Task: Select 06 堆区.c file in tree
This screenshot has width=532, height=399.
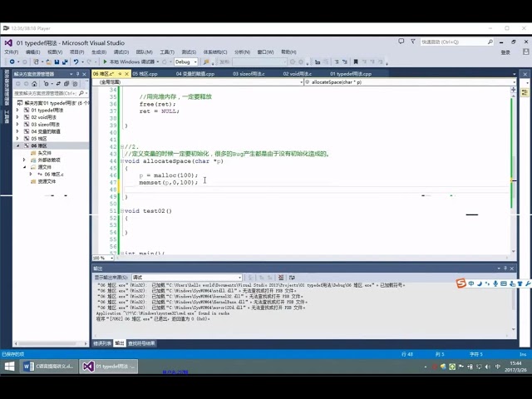Action: tap(54, 175)
